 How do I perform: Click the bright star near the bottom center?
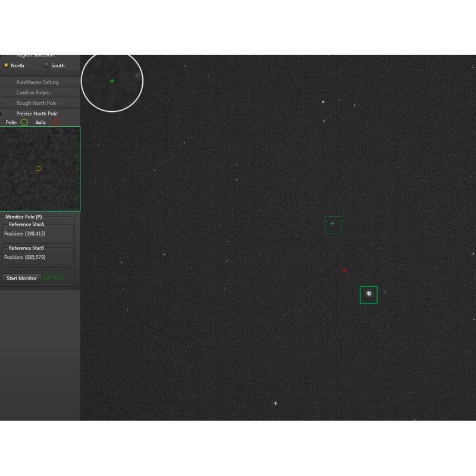click(276, 404)
